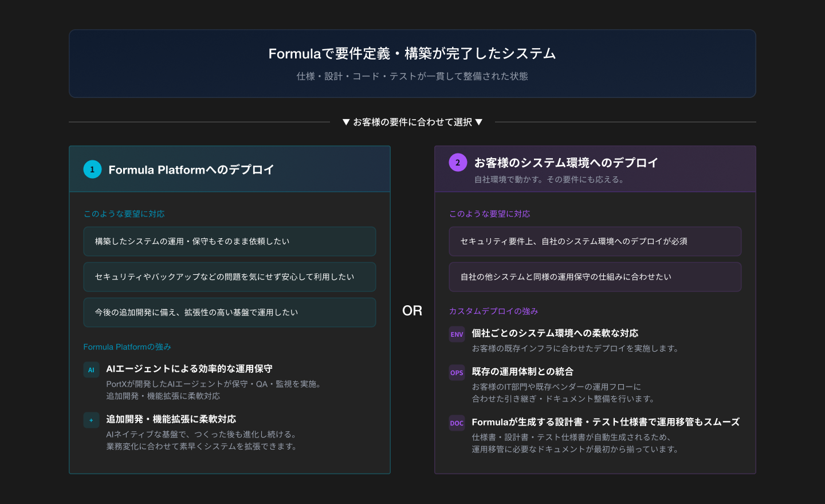Select the セキュリティ要件上 deployment box
The image size is (825, 504).
tap(595, 242)
